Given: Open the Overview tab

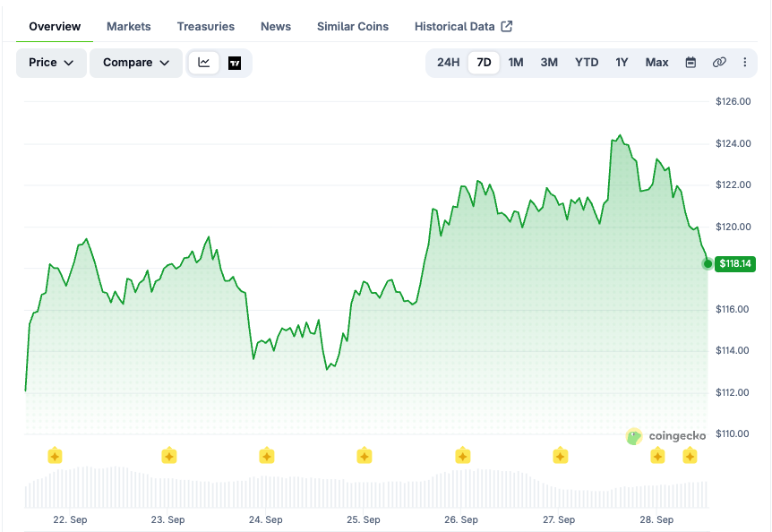Looking at the screenshot, I should click(x=55, y=27).
